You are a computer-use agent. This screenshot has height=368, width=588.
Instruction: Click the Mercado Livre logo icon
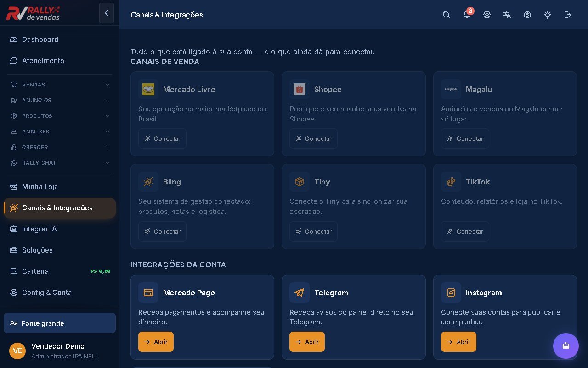148,89
